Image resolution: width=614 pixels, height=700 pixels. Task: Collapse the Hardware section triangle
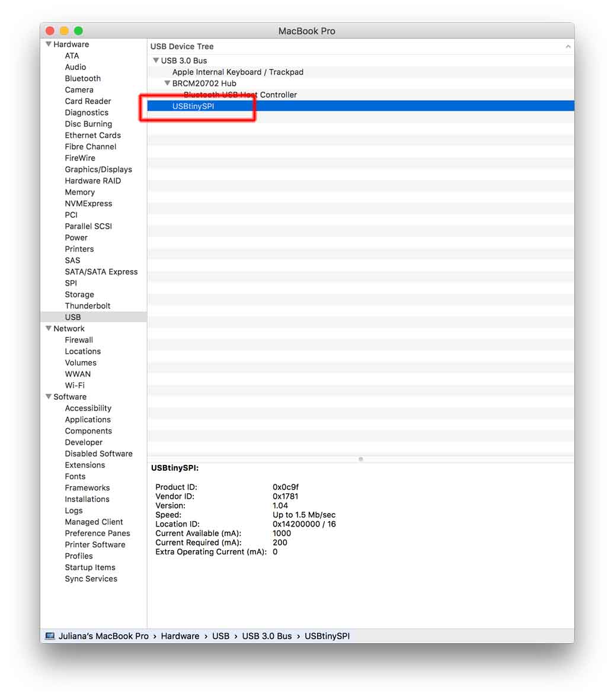tap(48, 44)
